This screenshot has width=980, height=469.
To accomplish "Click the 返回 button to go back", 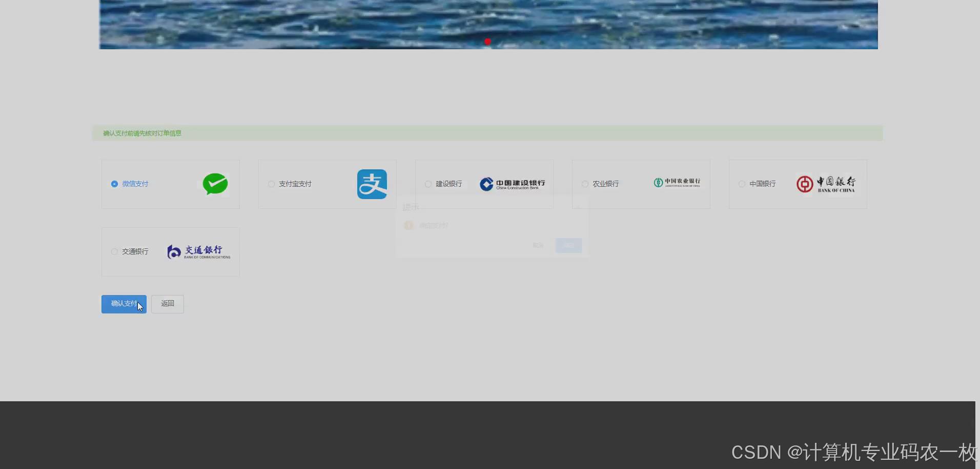I will (167, 304).
